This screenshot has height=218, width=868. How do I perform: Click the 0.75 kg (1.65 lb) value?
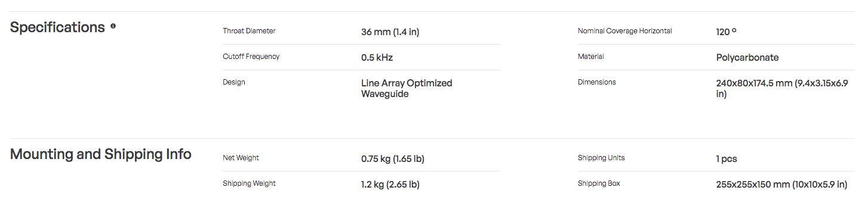(392, 159)
